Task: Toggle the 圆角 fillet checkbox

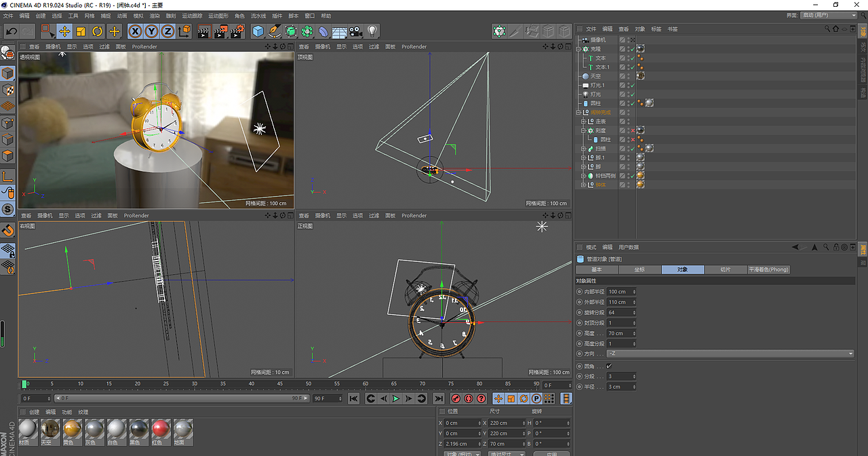Action: coord(608,366)
